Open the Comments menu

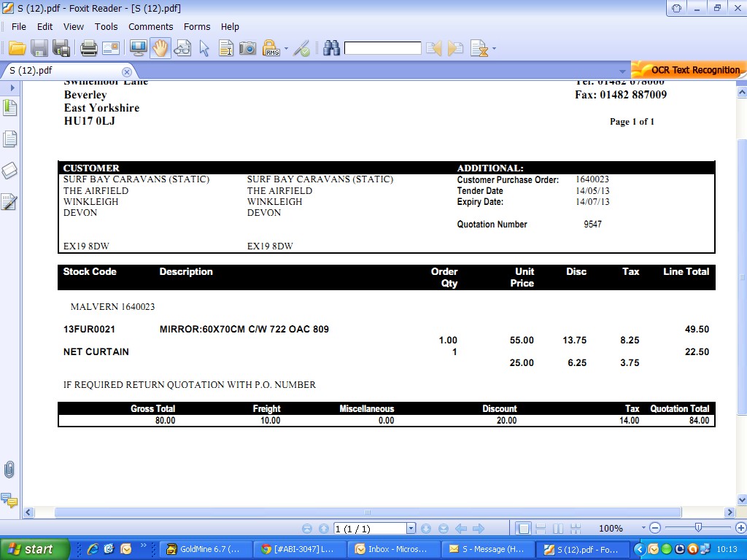150,26
